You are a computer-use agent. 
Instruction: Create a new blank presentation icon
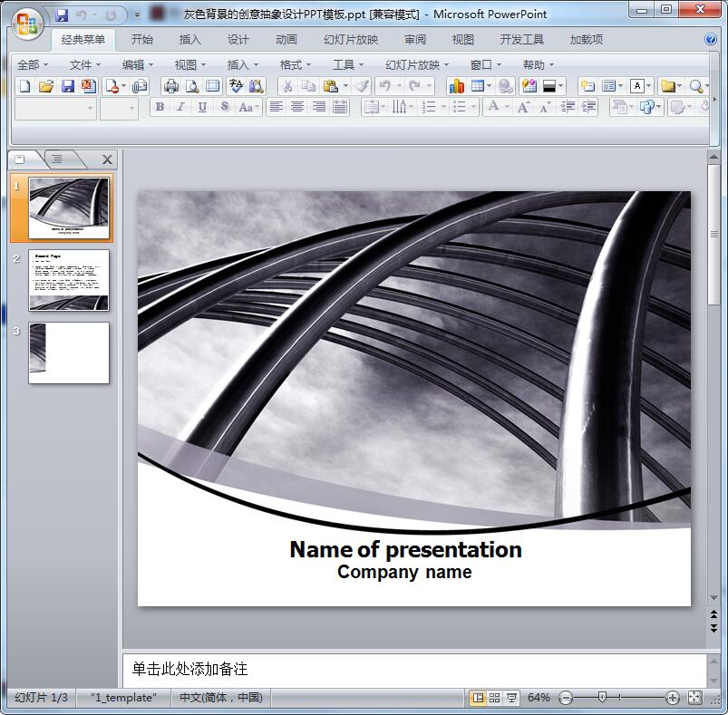[25, 86]
